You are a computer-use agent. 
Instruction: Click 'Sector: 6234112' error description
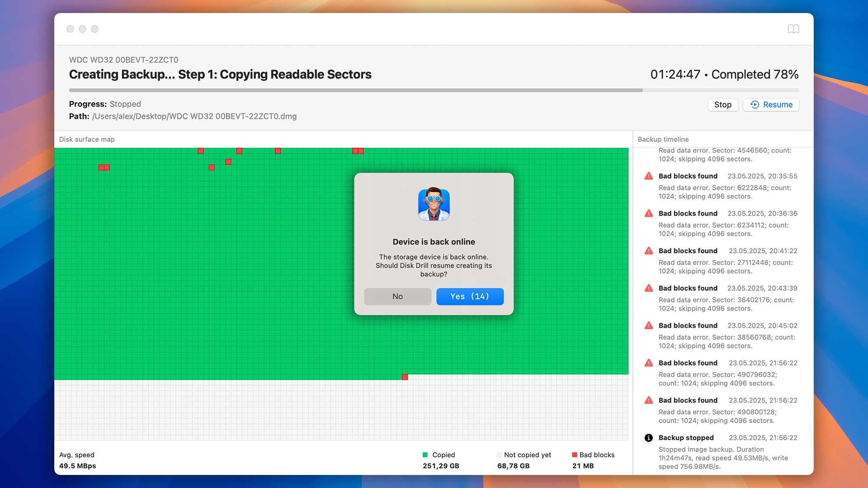point(723,229)
